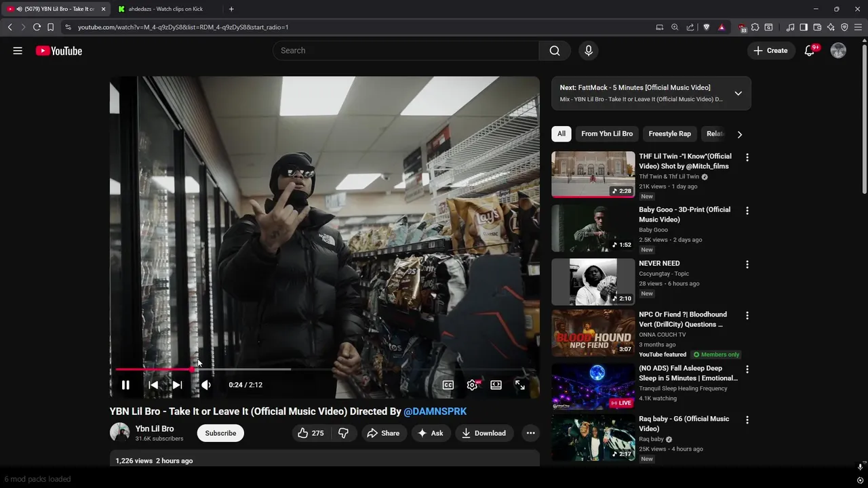
Task: Switch to the ahdedazs Kick browser tab
Action: pyautogui.click(x=166, y=9)
